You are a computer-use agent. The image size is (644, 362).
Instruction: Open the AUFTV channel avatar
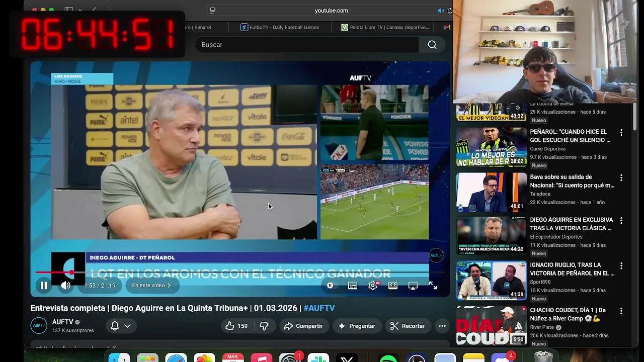[39, 326]
